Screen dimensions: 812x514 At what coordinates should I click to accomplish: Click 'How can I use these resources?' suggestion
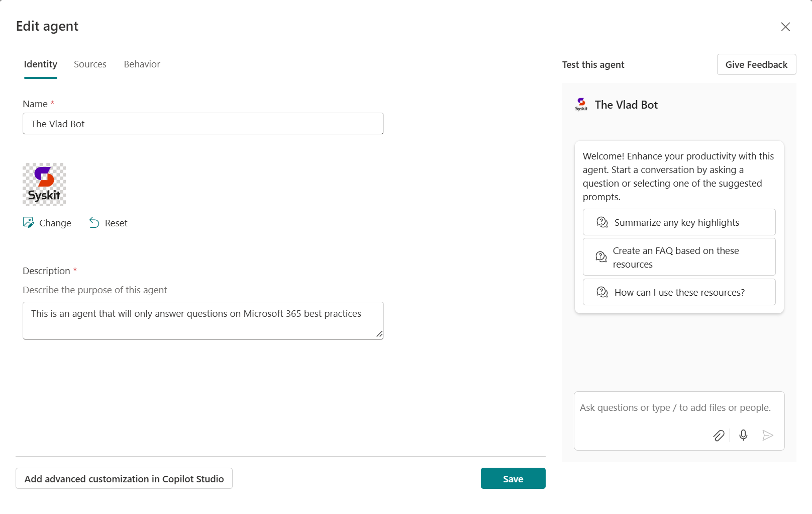pyautogui.click(x=678, y=292)
